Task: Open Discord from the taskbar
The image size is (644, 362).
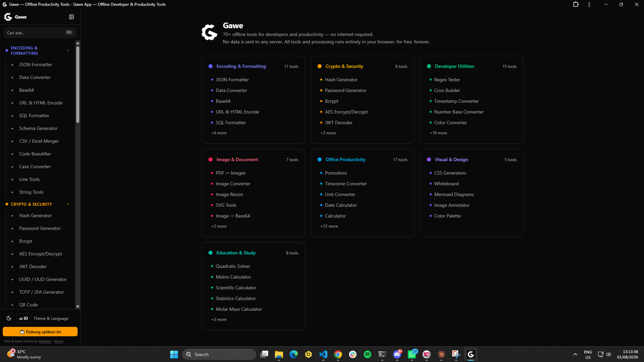Action: (x=397, y=354)
